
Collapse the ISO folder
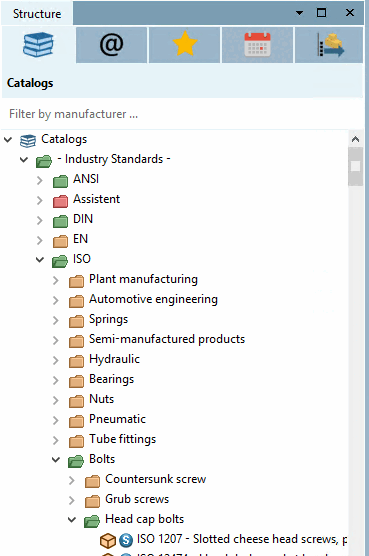click(40, 260)
